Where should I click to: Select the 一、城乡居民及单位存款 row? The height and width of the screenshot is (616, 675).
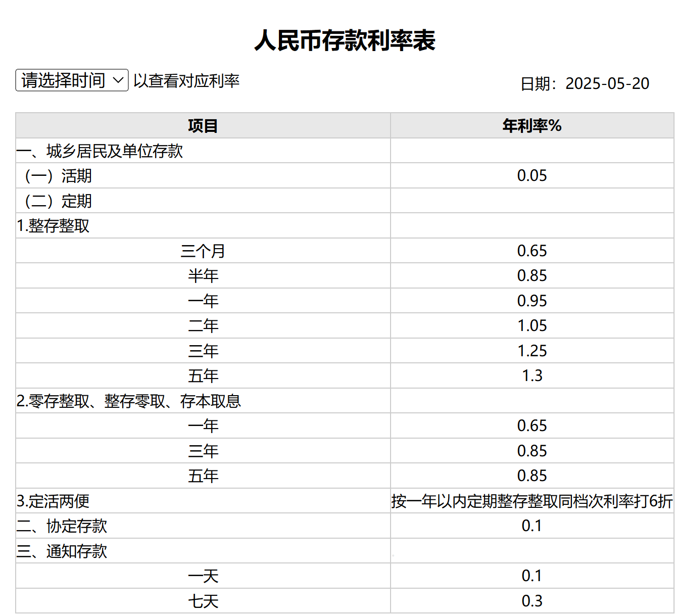click(100, 151)
